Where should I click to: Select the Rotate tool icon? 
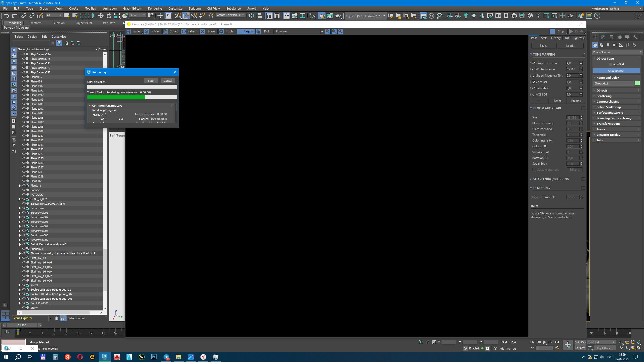point(109,16)
